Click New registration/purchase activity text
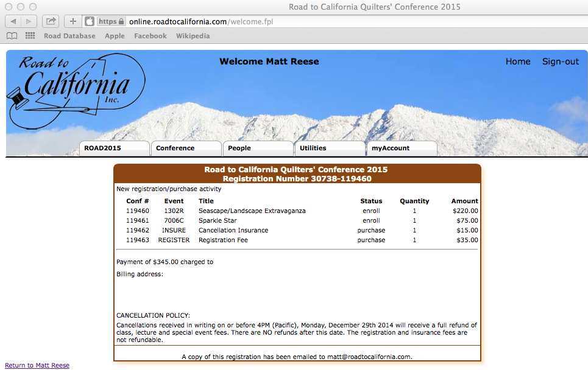The width and height of the screenshot is (588, 370). tap(169, 189)
